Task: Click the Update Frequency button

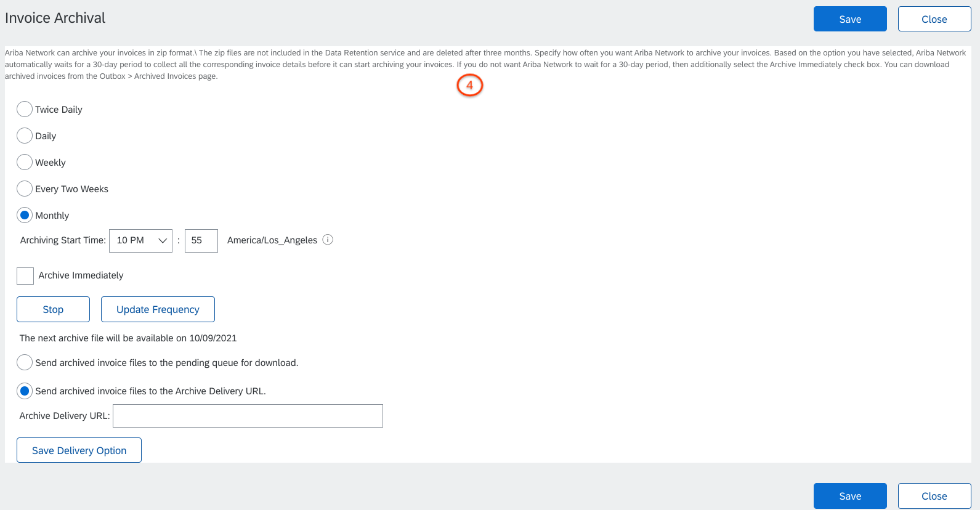Action: [158, 309]
